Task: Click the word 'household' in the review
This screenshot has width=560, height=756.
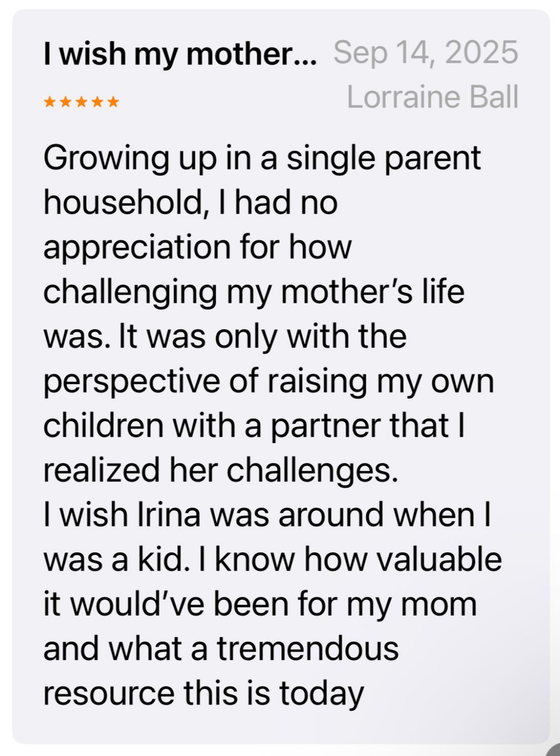Action: pyautogui.click(x=123, y=202)
